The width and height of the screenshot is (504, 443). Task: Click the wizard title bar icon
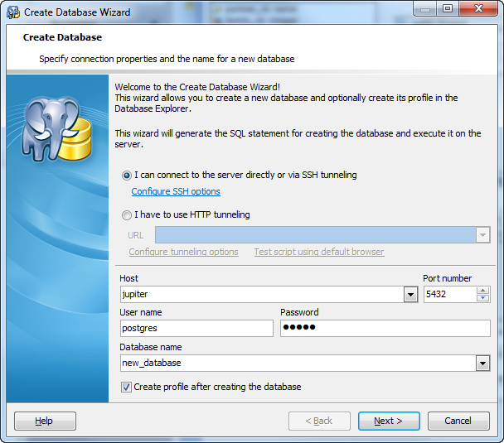[x=12, y=12]
